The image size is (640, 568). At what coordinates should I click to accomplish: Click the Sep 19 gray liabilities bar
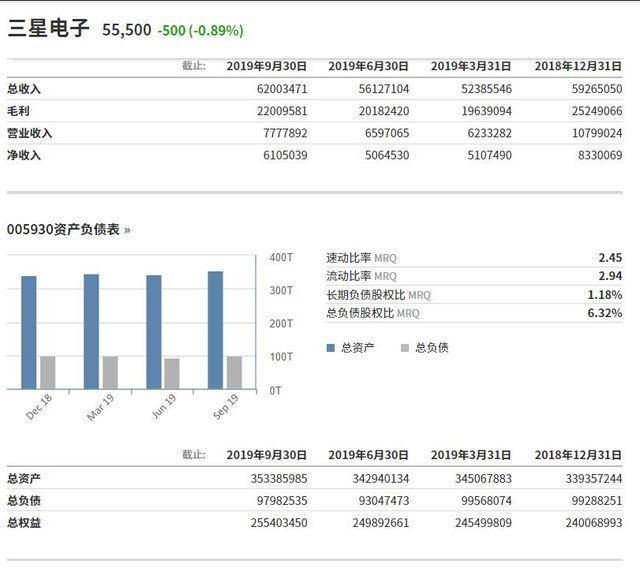tap(234, 373)
